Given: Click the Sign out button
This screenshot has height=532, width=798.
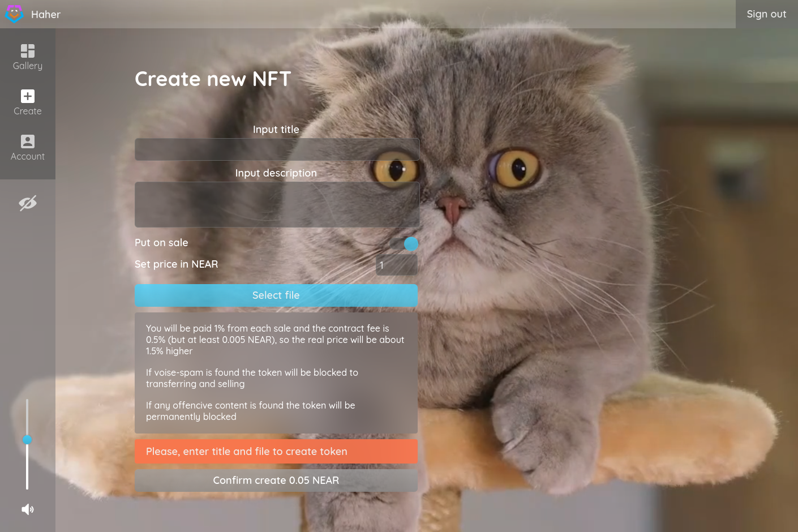Looking at the screenshot, I should click(766, 14).
